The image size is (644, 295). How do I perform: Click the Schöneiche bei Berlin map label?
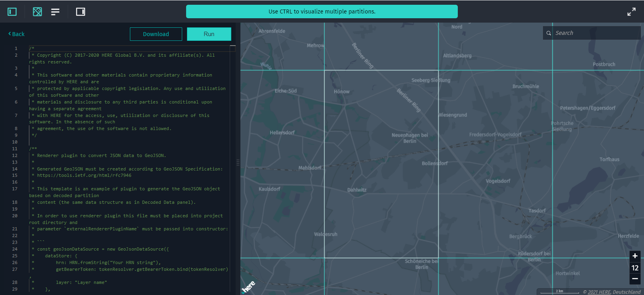(x=422, y=264)
